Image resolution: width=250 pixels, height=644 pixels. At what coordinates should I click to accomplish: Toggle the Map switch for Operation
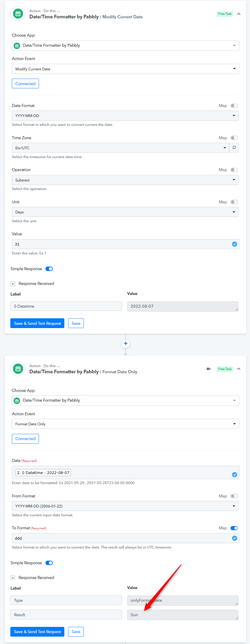[x=234, y=170]
